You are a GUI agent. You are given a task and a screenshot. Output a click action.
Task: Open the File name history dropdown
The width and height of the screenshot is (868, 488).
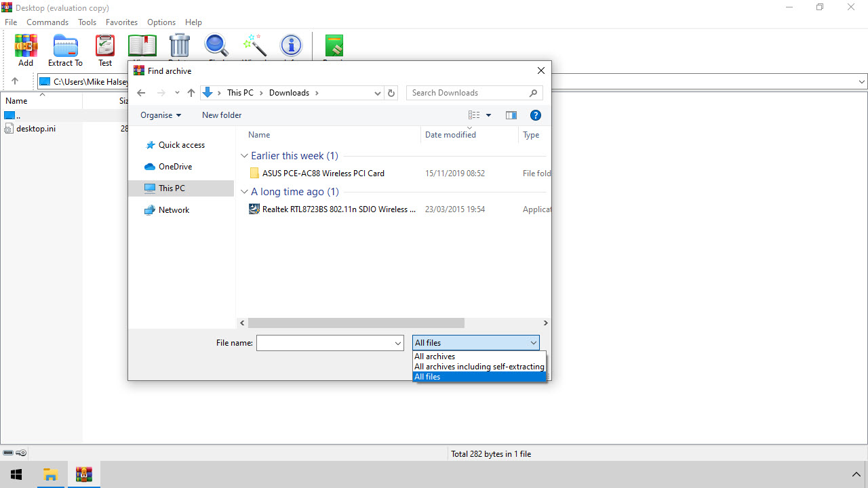[x=398, y=343]
